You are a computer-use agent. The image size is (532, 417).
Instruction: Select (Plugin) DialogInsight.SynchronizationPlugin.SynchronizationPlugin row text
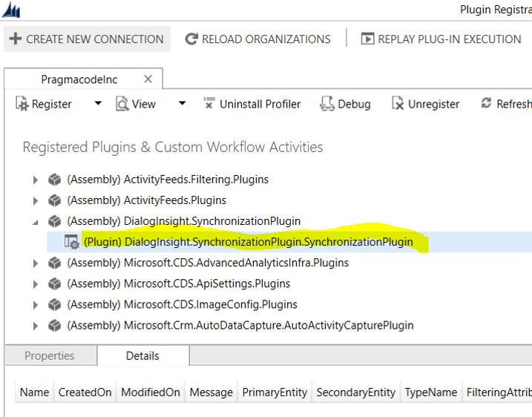click(249, 242)
